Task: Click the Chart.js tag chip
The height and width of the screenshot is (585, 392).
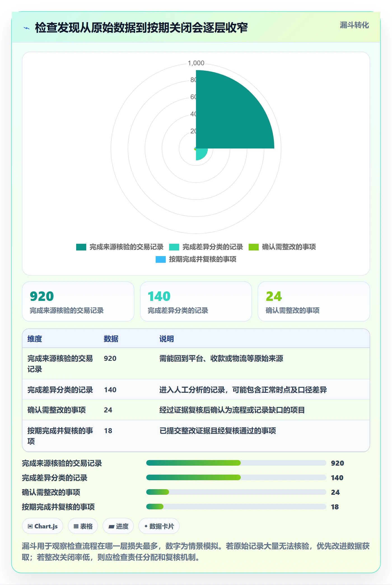Action: pyautogui.click(x=43, y=526)
